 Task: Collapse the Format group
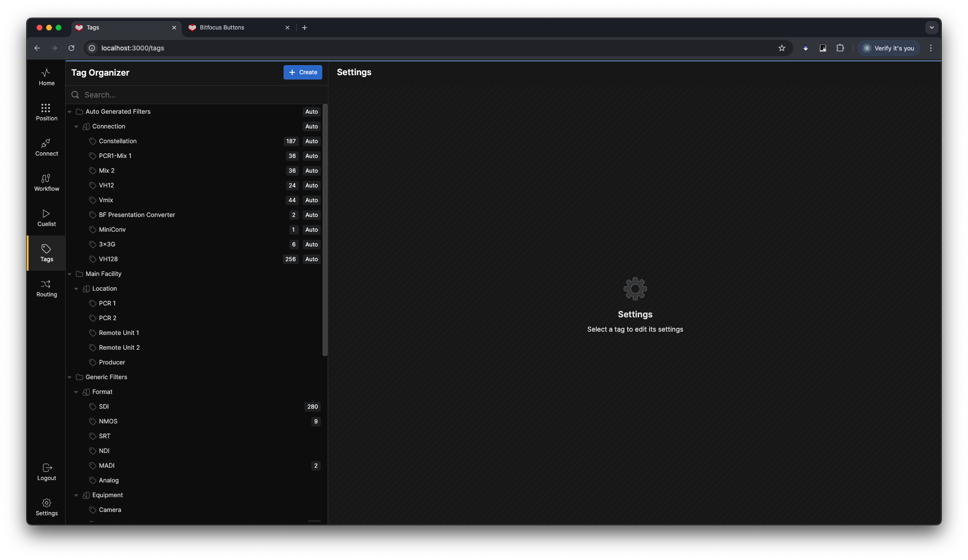76,392
